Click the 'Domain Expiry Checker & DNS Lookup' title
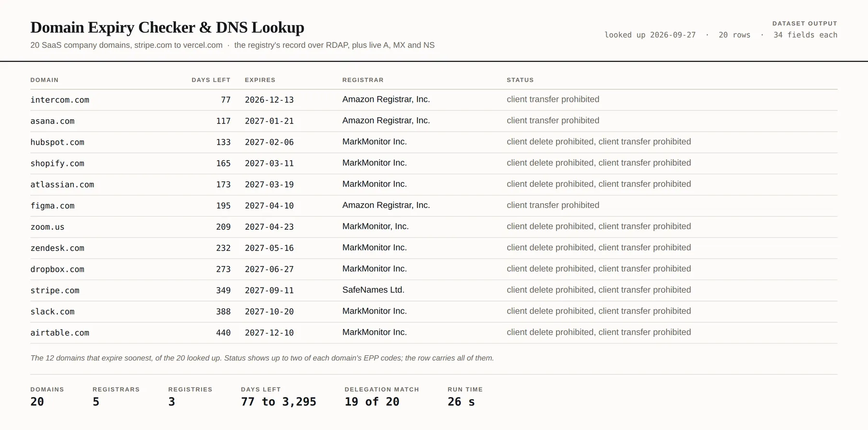Image resolution: width=868 pixels, height=430 pixels. pyautogui.click(x=167, y=28)
